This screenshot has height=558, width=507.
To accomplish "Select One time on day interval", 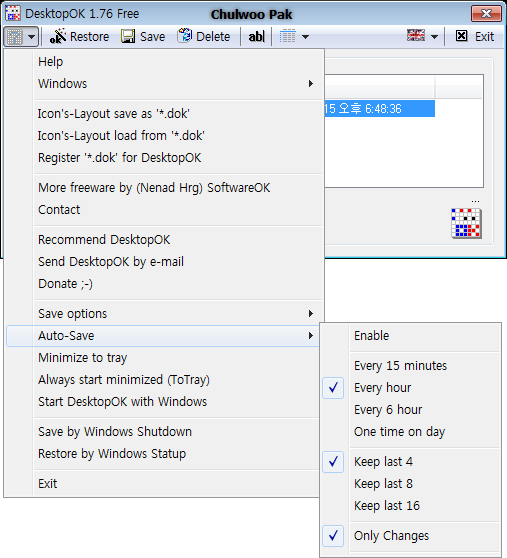I will coord(412,432).
